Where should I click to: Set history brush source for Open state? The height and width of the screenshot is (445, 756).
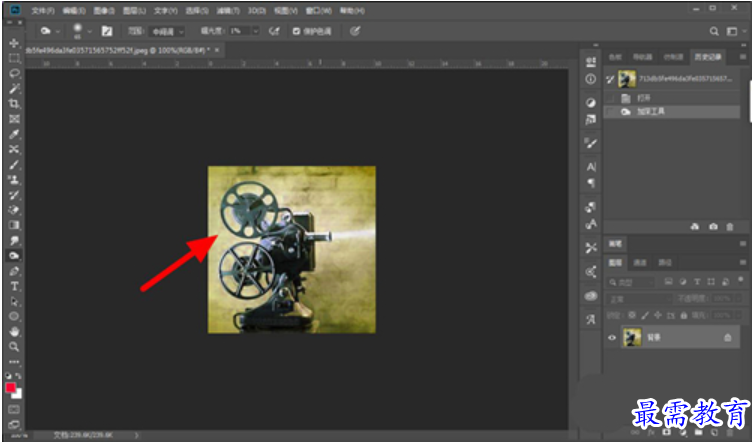pyautogui.click(x=611, y=98)
